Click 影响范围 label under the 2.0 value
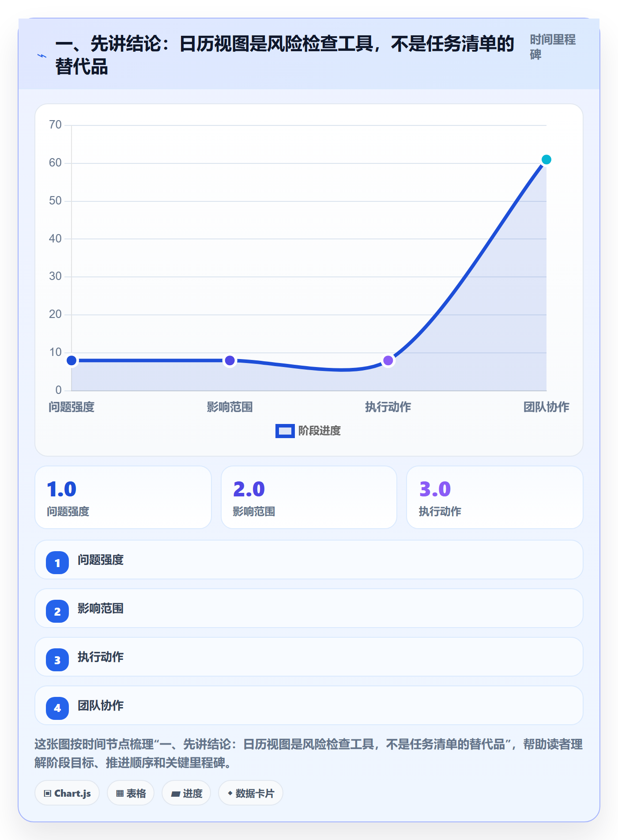This screenshot has width=618, height=840. pyautogui.click(x=254, y=511)
